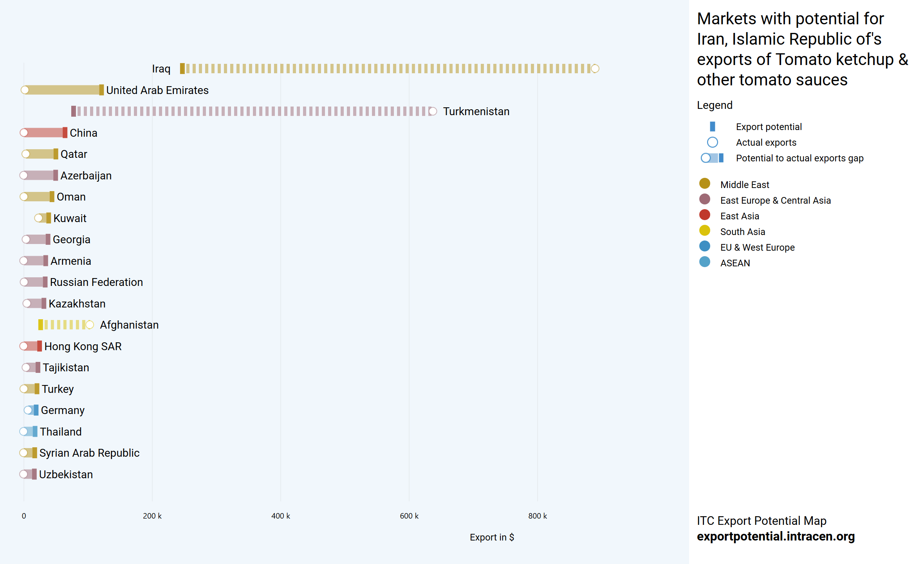Click Iraq's actual exports circle marker
This screenshot has height=564, width=924.
click(x=595, y=69)
